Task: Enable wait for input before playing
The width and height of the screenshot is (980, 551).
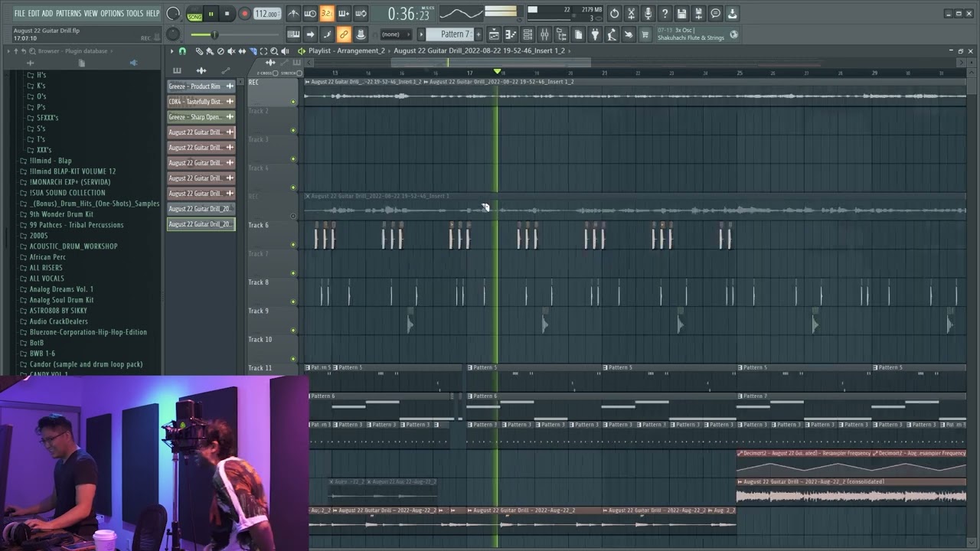Action: click(x=310, y=14)
